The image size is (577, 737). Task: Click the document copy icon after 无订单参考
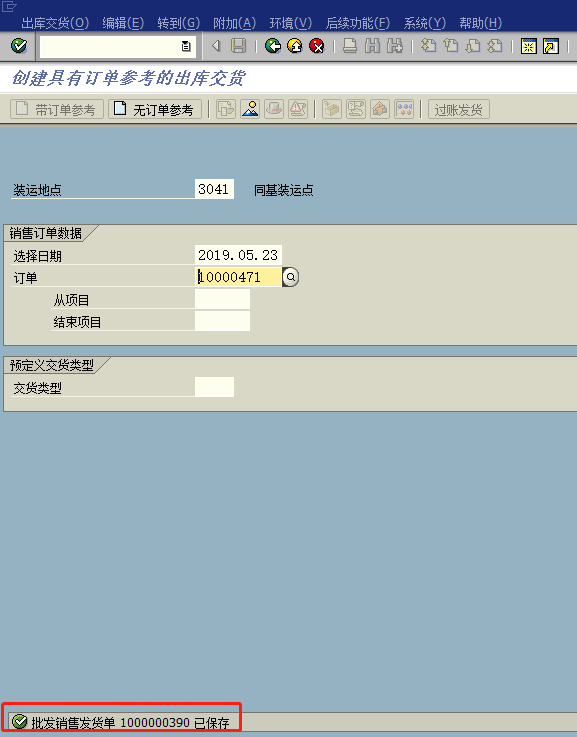pos(226,110)
